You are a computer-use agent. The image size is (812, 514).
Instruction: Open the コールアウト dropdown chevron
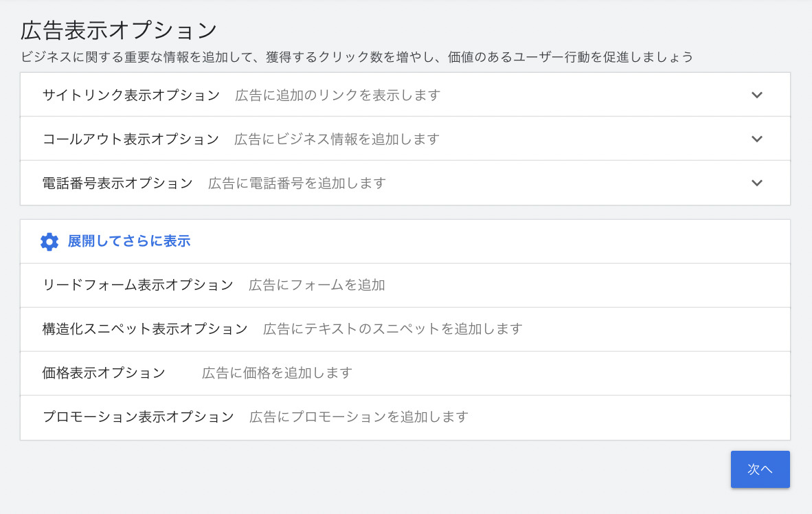pos(756,139)
